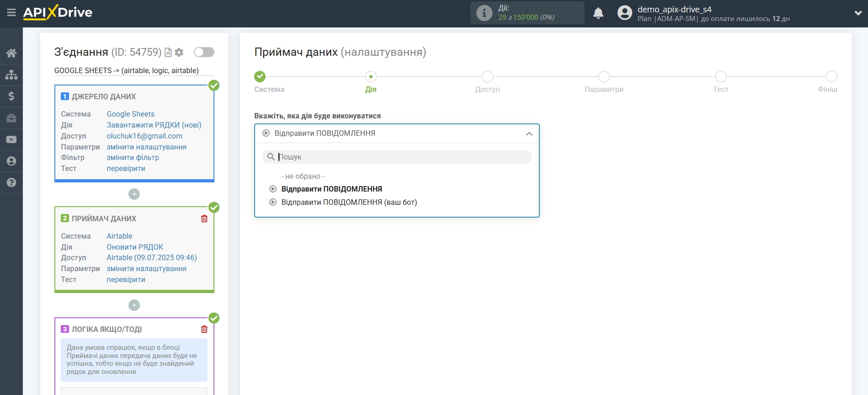Viewport: 868px width, 395px height.
Task: Click the ЛОГІКА ЯКЩО/ТОДІ block title
Action: coord(107,329)
